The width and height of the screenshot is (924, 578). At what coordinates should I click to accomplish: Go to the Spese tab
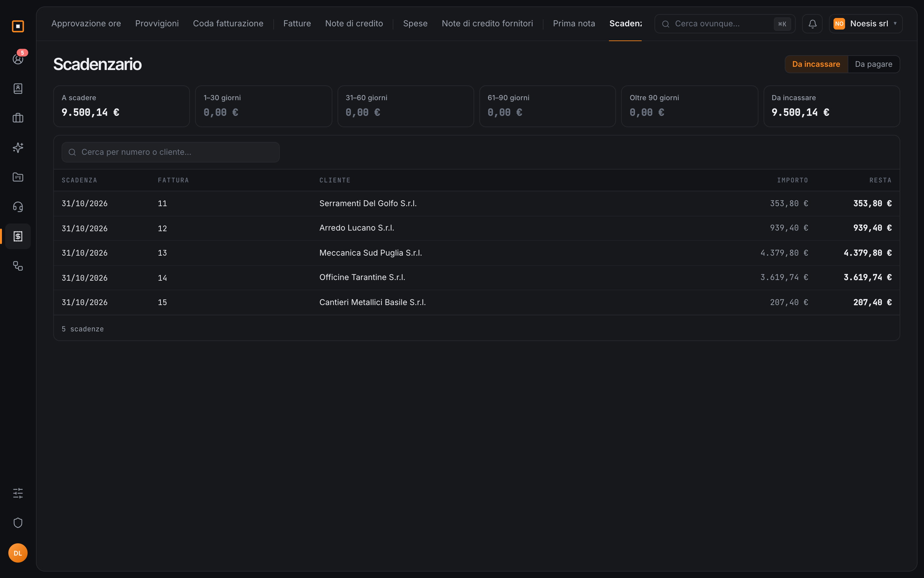coord(415,24)
